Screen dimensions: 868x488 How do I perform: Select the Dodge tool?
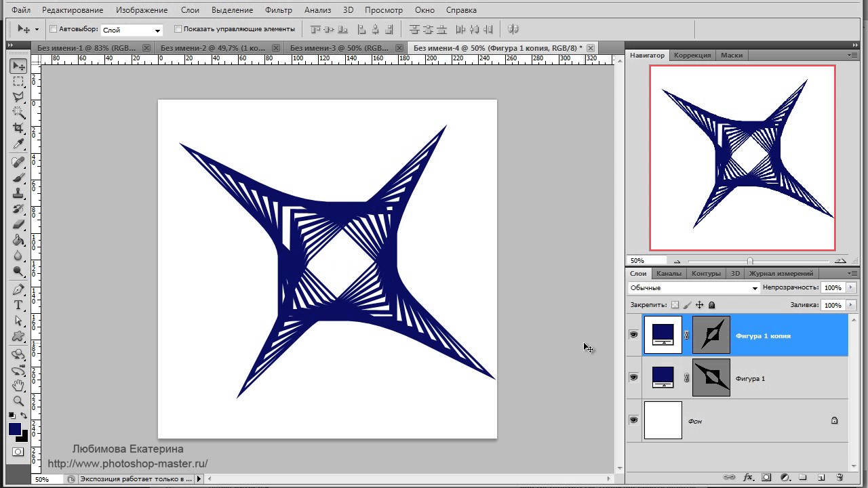(18, 271)
